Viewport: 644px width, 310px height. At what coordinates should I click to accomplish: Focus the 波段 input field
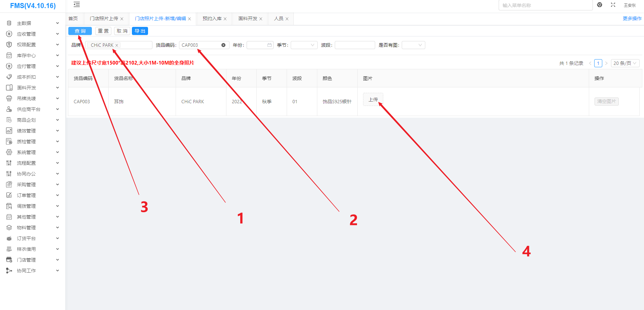(355, 45)
